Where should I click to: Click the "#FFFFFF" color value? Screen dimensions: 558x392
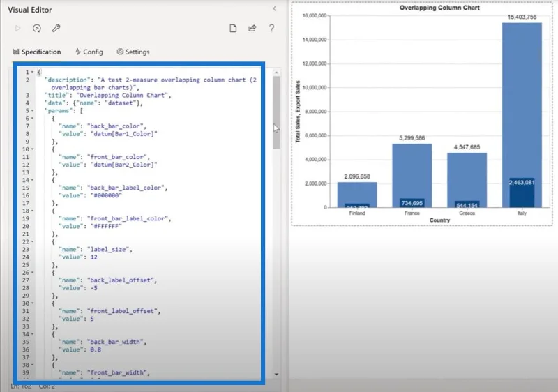point(106,226)
